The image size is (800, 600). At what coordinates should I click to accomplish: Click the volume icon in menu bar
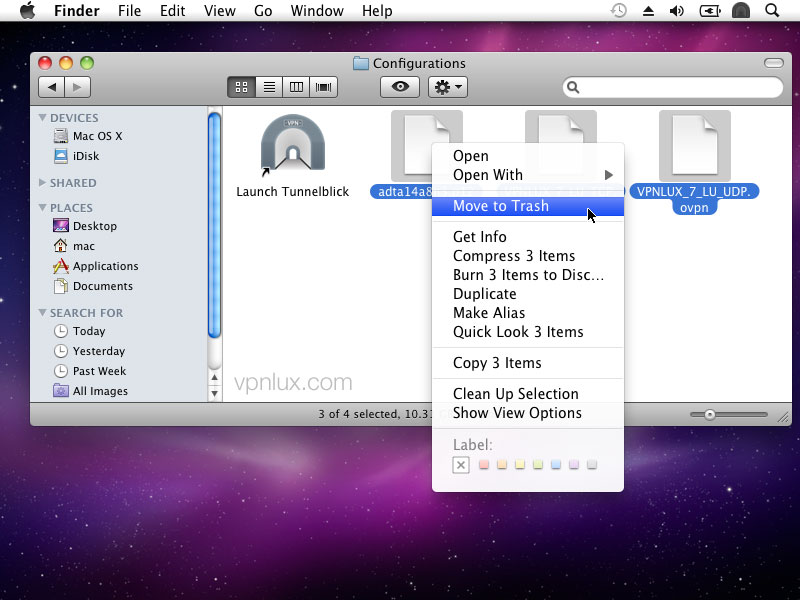coord(677,11)
